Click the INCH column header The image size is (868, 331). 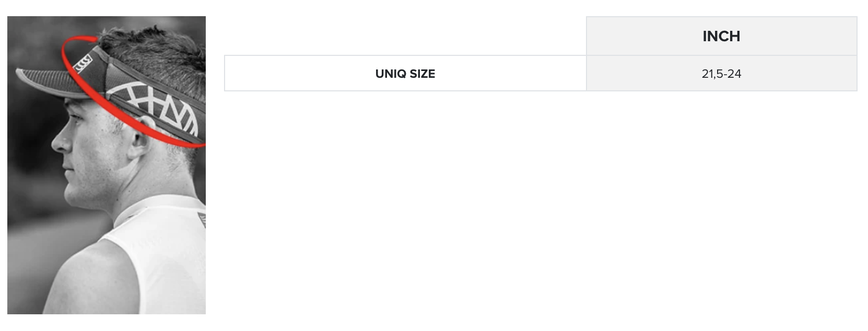point(721,36)
